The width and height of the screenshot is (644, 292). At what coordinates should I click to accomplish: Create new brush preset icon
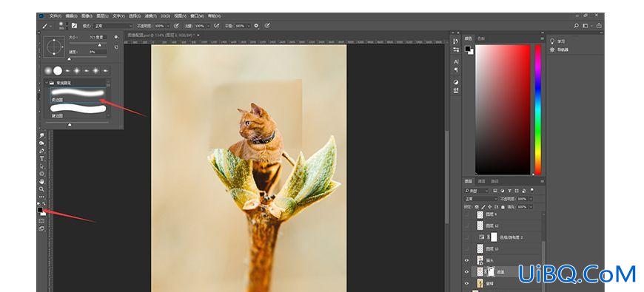tap(116, 47)
